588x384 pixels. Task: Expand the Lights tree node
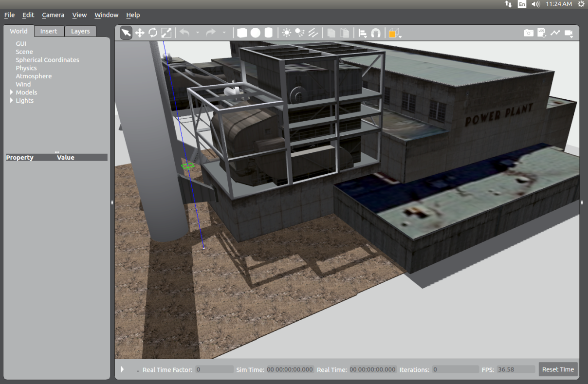(x=12, y=101)
